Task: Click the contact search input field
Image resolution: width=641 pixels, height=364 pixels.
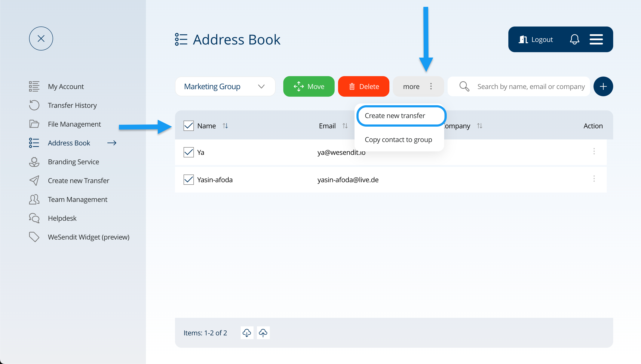Action: (x=530, y=86)
